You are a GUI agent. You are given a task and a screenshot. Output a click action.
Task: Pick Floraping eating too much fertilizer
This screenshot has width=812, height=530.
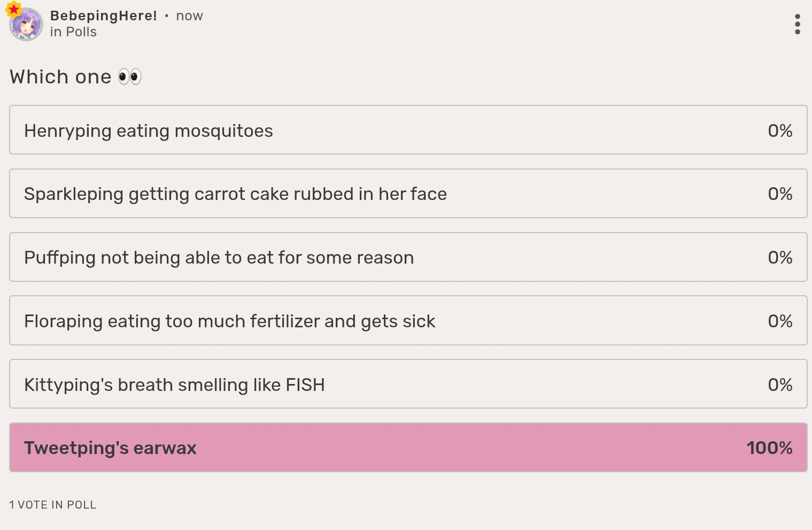(408, 320)
